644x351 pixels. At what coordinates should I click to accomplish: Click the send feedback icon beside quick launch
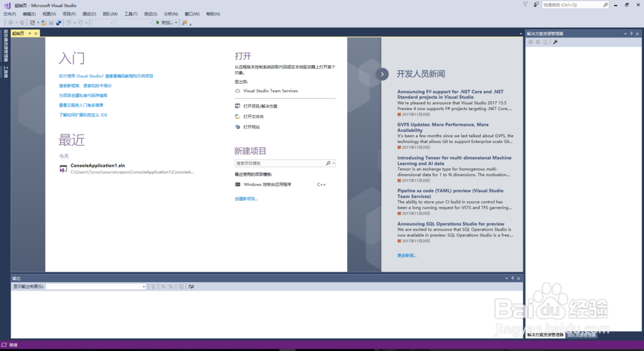click(x=536, y=5)
